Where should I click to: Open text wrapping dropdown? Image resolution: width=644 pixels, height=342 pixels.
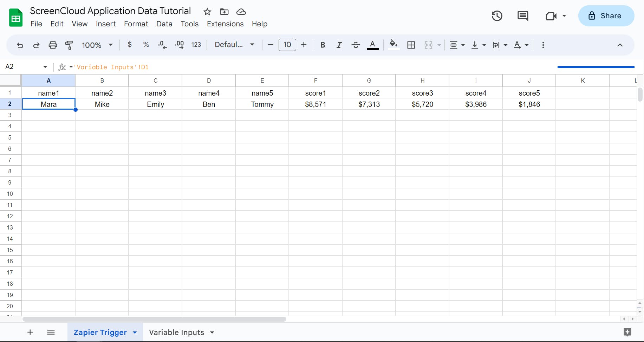[x=500, y=45]
